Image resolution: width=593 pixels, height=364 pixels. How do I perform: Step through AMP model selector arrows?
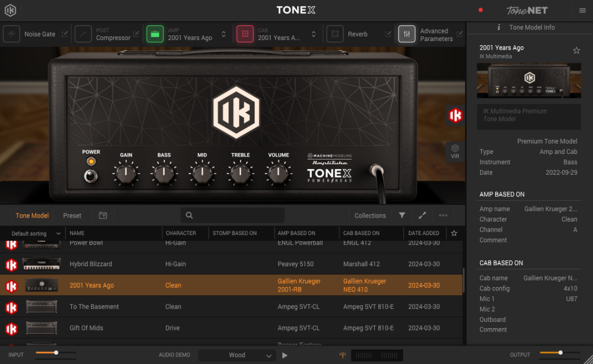(224, 34)
